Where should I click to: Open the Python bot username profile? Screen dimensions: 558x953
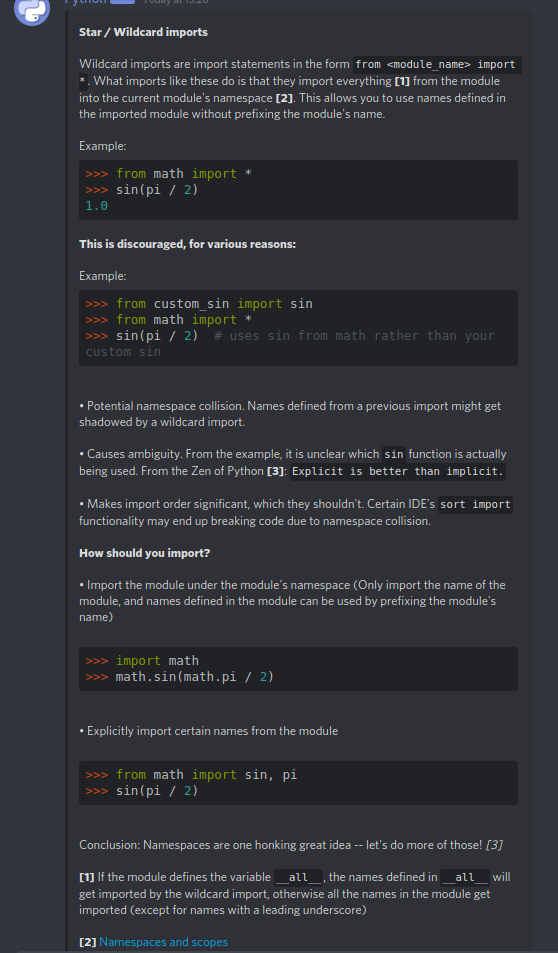(85, 2)
